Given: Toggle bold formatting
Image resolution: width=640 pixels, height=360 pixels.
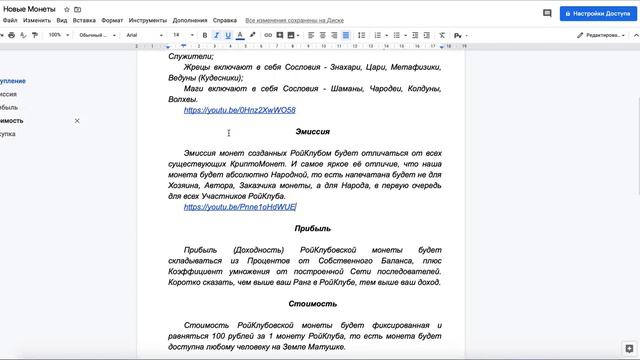Looking at the screenshot, I should [205, 36].
